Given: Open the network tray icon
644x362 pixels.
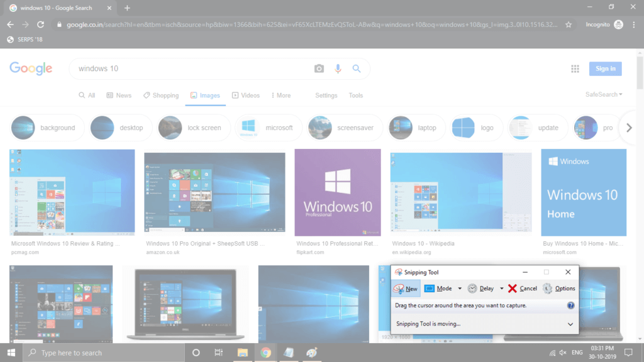Looking at the screenshot, I should [x=552, y=353].
